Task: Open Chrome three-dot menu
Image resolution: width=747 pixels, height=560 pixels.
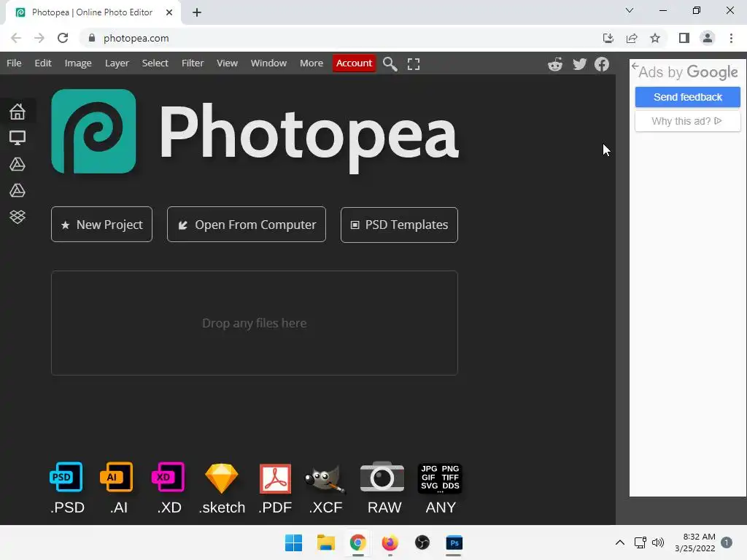Action: pos(731,38)
